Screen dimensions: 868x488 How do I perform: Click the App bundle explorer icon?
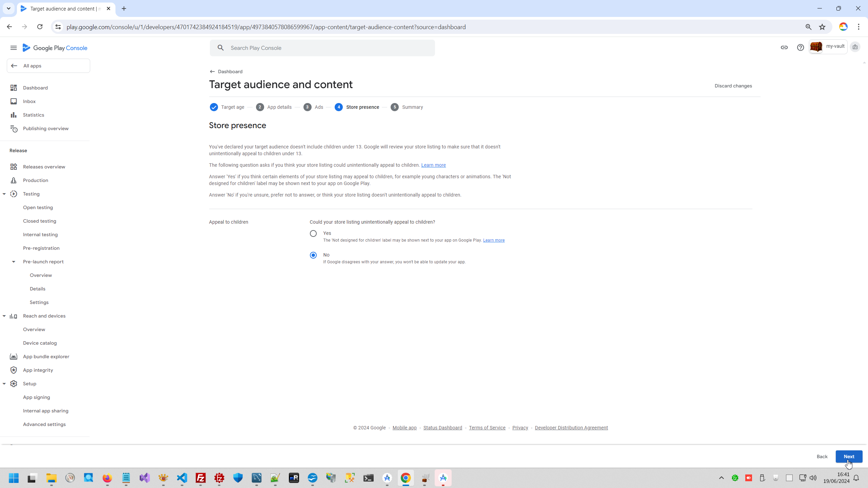click(14, 357)
